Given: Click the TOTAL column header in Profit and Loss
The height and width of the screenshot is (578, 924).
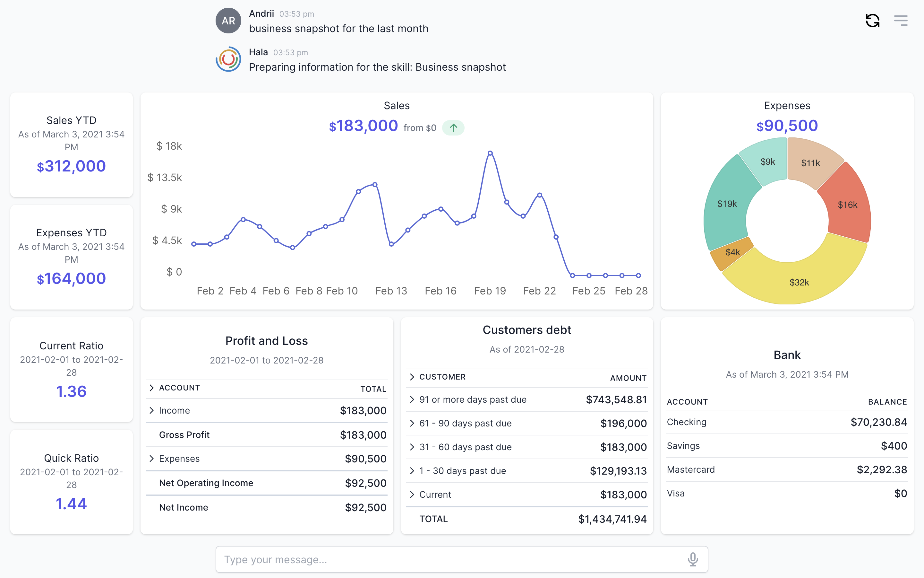Looking at the screenshot, I should [x=373, y=389].
